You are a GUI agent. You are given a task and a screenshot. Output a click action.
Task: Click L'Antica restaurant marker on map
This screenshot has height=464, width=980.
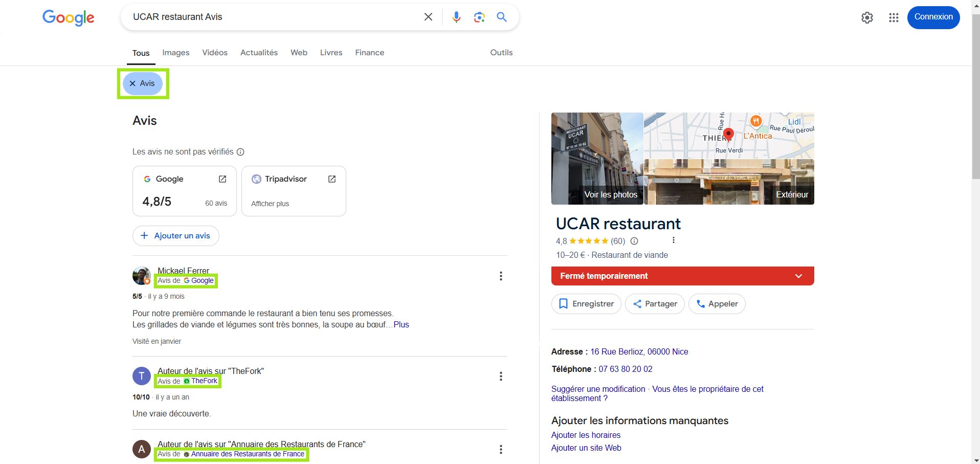756,121
